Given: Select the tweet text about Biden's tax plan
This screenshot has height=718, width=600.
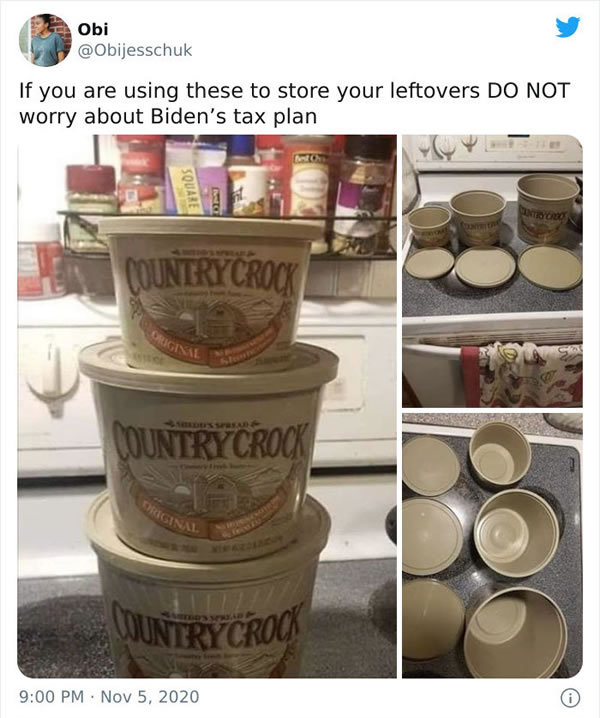Looking at the screenshot, I should (x=294, y=103).
